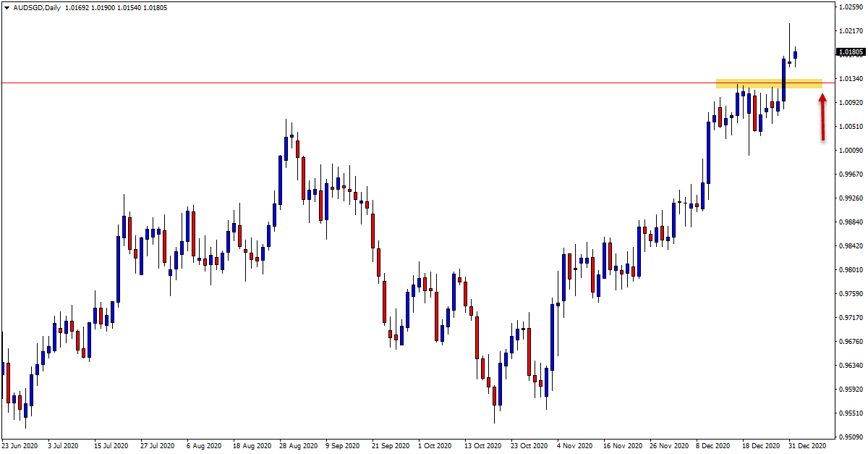The image size is (868, 454).
Task: Click the 16 Nov 2020 date label
Action: coord(622,446)
